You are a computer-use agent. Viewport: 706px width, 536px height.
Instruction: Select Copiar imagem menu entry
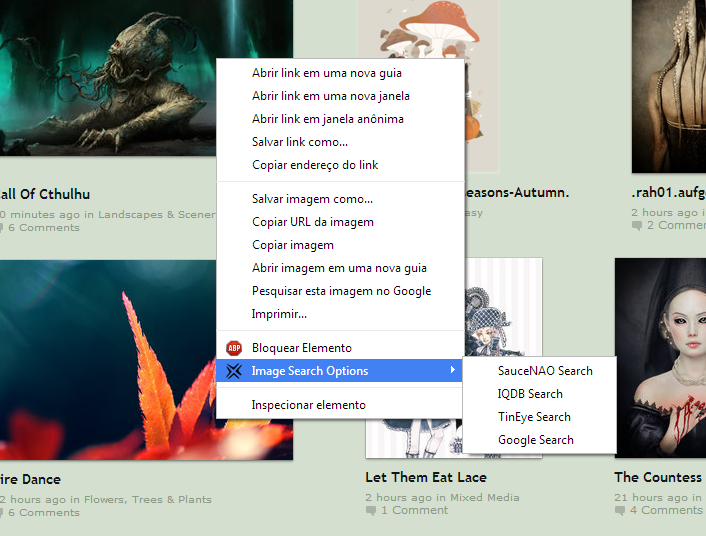tap(340, 245)
